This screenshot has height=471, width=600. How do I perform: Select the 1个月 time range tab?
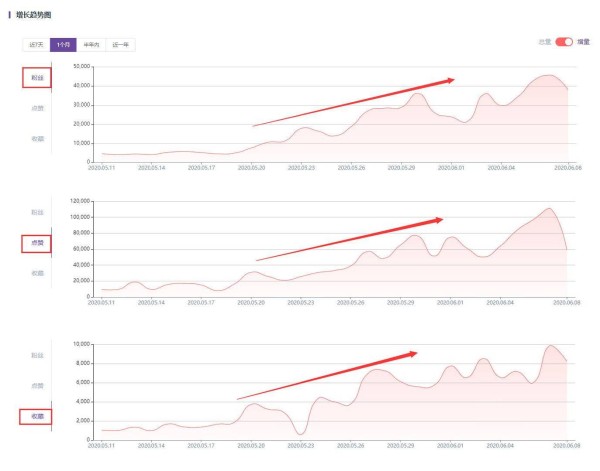point(63,45)
